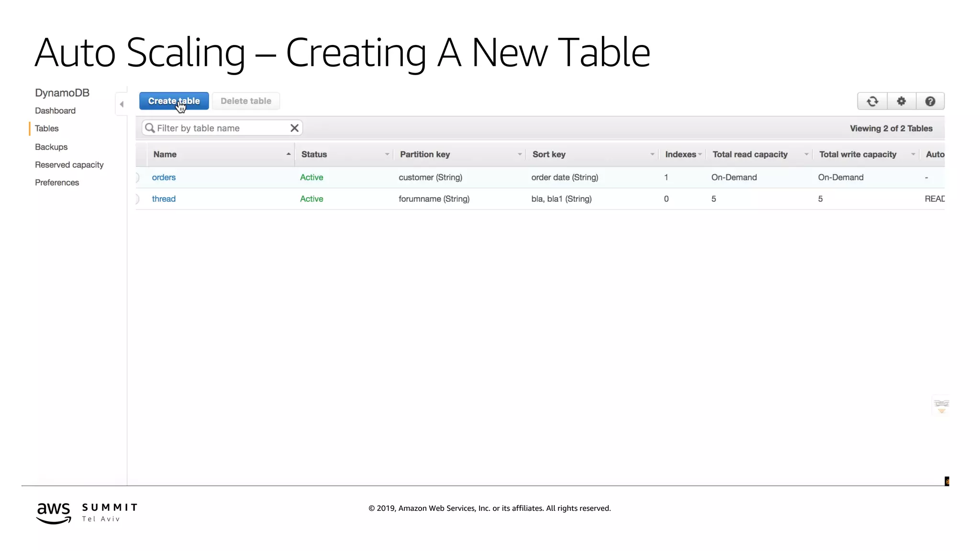Click the Partition key column header
980x551 pixels.
click(425, 154)
